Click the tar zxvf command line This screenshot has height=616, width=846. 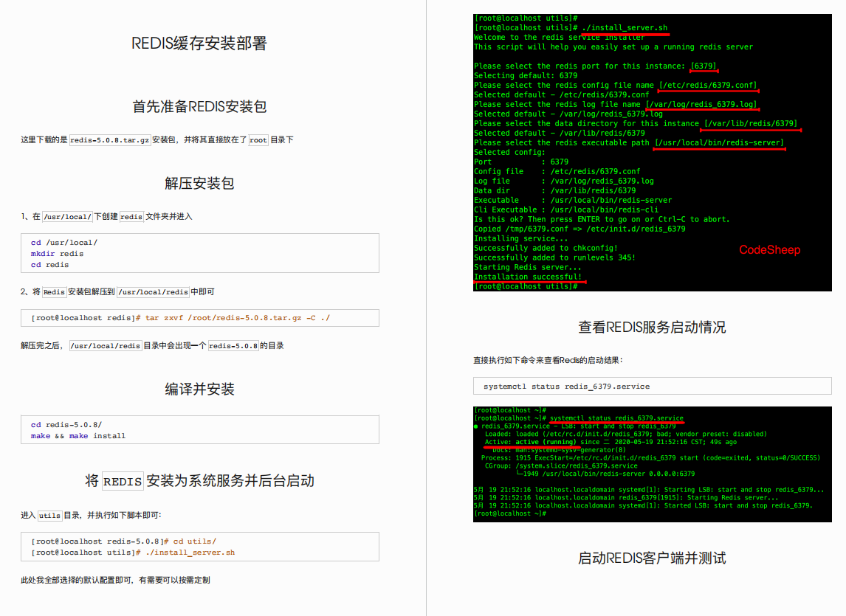[181, 318]
